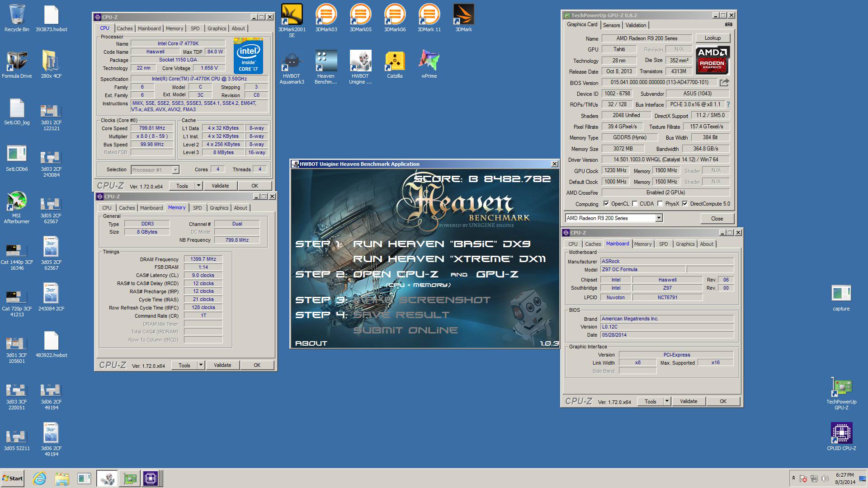Click the DRAM Frequency value field
Viewport: 868px width, 488px height.
[203, 259]
